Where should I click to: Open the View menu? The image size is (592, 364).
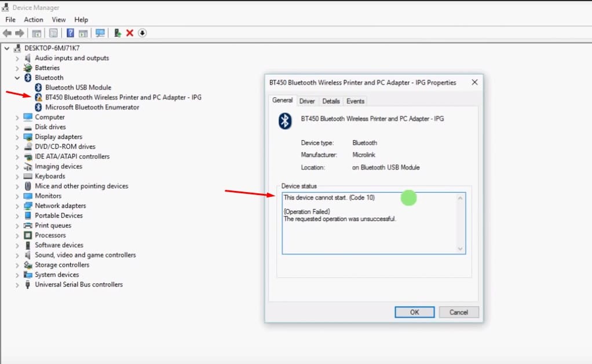coord(59,20)
